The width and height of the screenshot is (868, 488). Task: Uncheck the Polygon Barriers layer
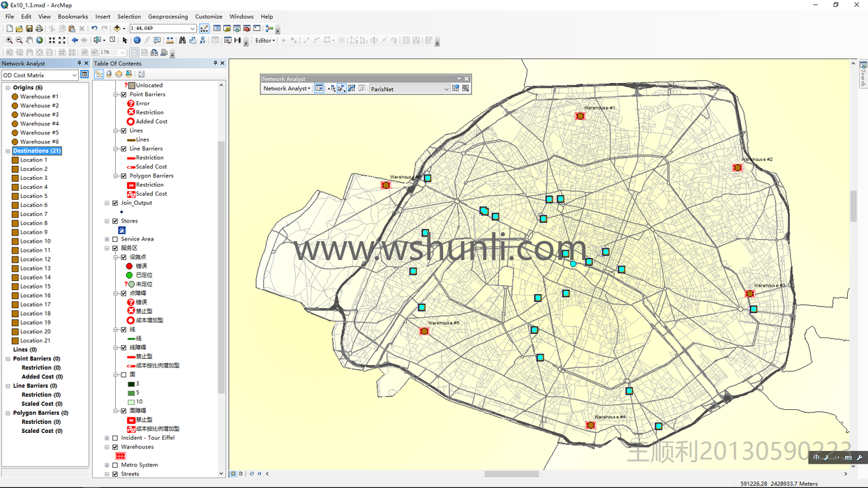coord(124,176)
